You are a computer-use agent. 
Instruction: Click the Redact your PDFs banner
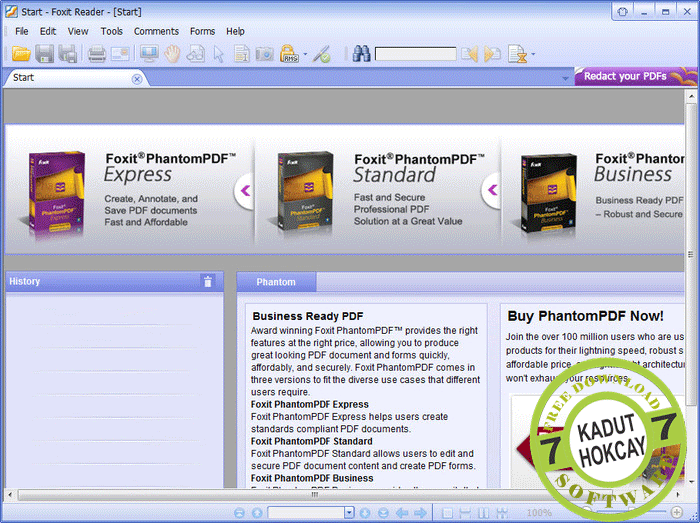pyautogui.click(x=636, y=76)
